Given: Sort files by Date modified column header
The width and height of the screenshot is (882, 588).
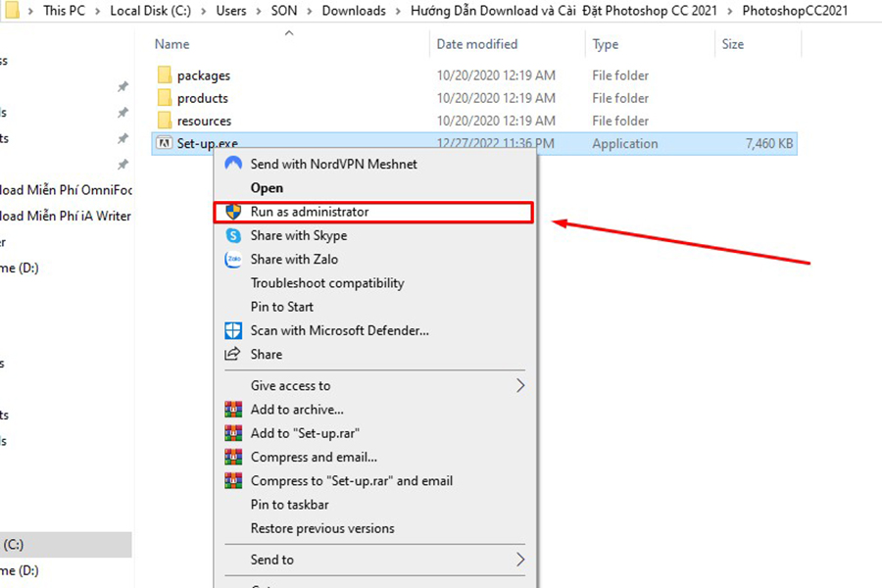Looking at the screenshot, I should [475, 44].
